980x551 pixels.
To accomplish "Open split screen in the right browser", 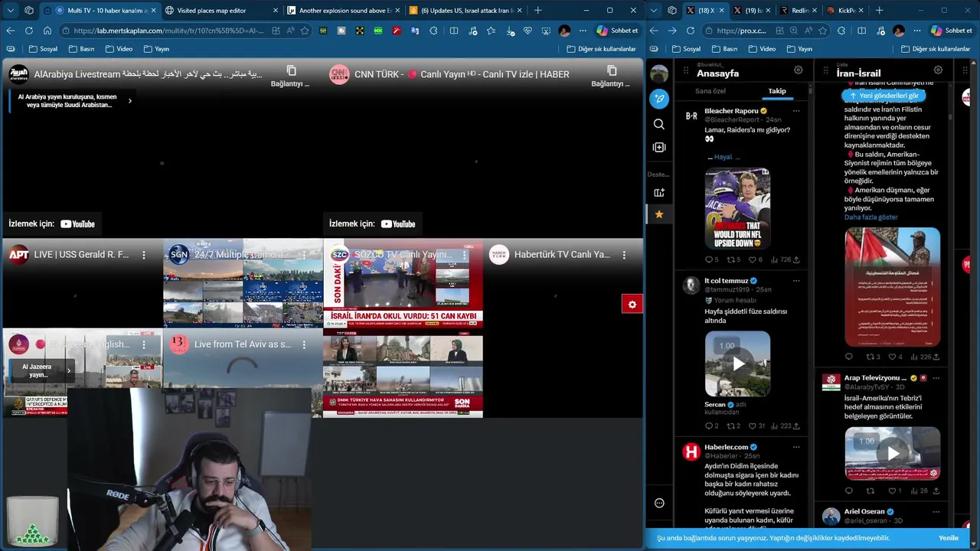I will click(x=861, y=31).
